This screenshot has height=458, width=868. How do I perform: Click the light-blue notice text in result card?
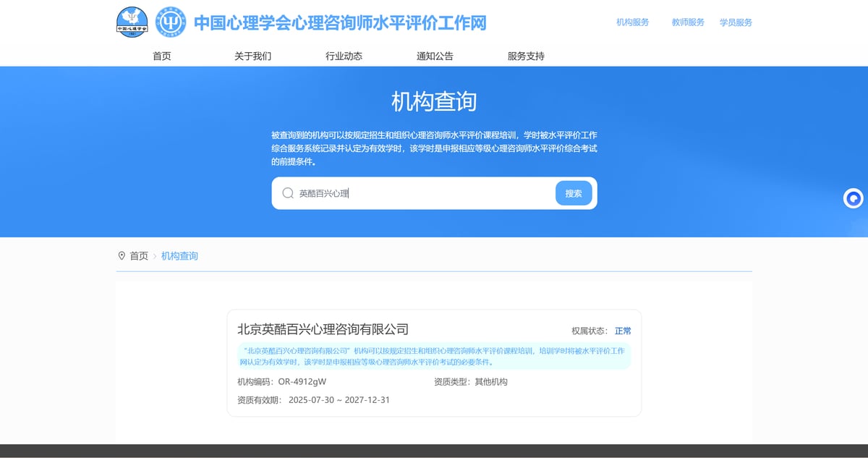pos(434,356)
